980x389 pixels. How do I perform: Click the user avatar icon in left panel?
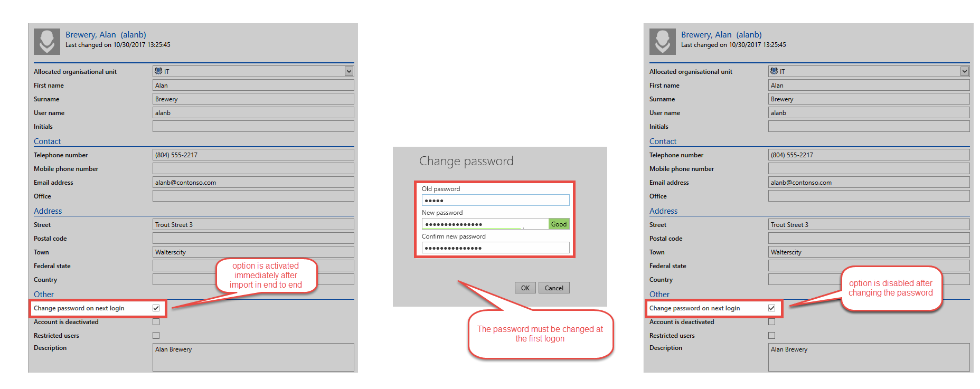pos(47,42)
